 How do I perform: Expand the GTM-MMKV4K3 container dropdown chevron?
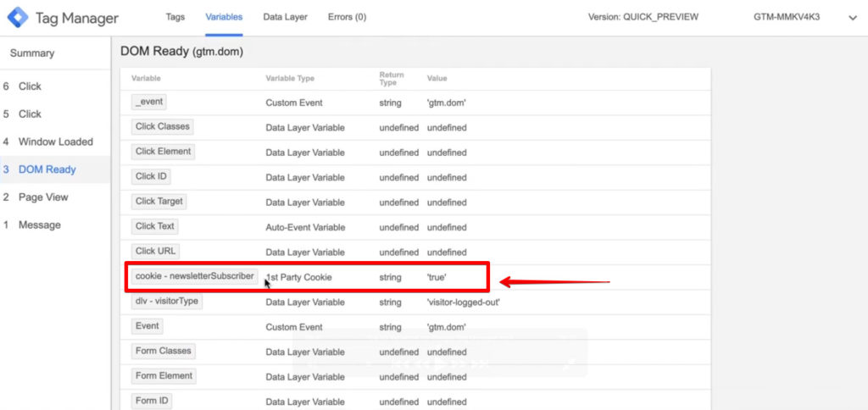click(x=853, y=18)
